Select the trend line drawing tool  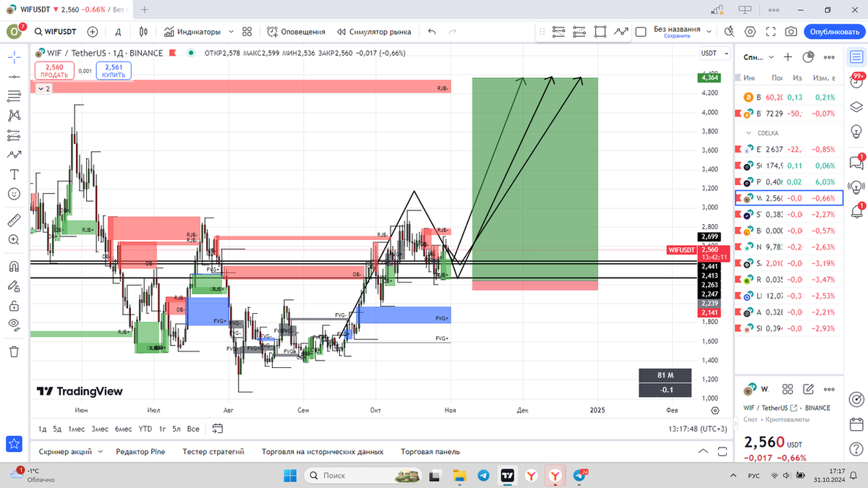pyautogui.click(x=14, y=77)
